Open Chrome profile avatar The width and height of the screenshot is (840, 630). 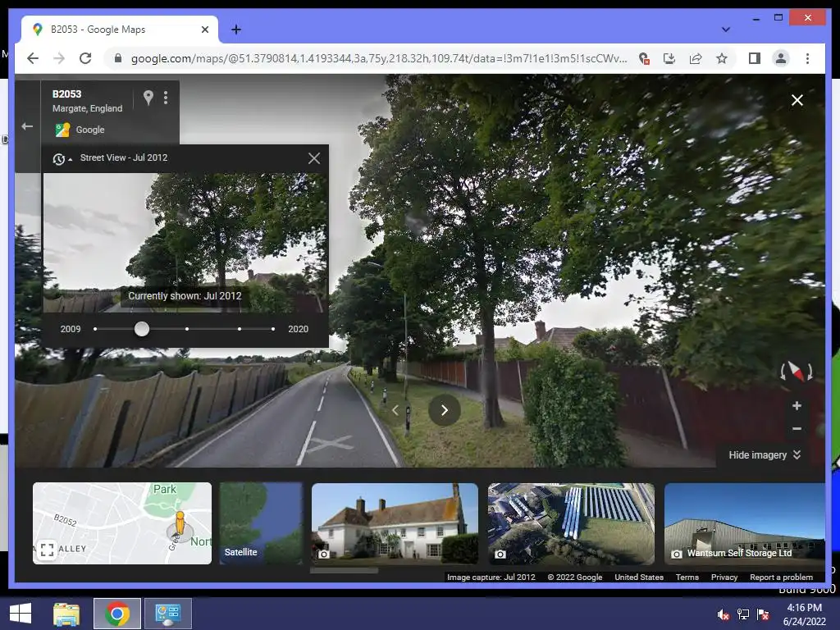[781, 58]
